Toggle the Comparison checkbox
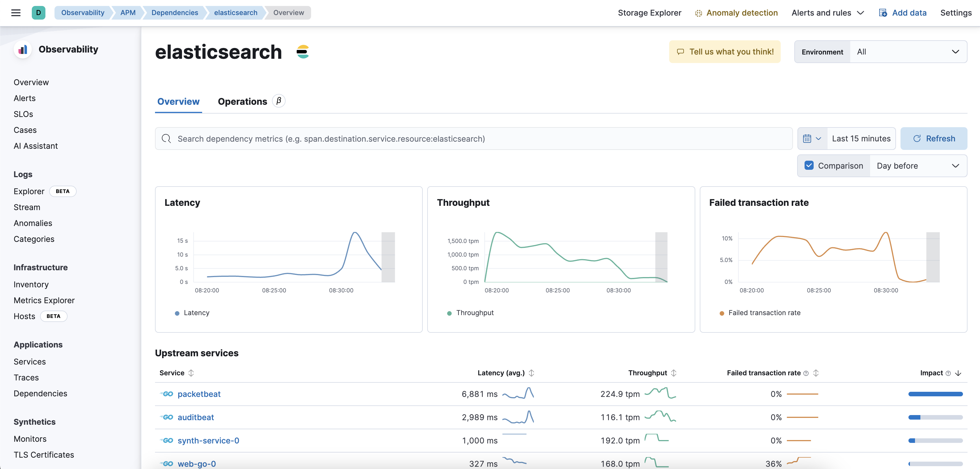Image resolution: width=980 pixels, height=469 pixels. tap(809, 166)
